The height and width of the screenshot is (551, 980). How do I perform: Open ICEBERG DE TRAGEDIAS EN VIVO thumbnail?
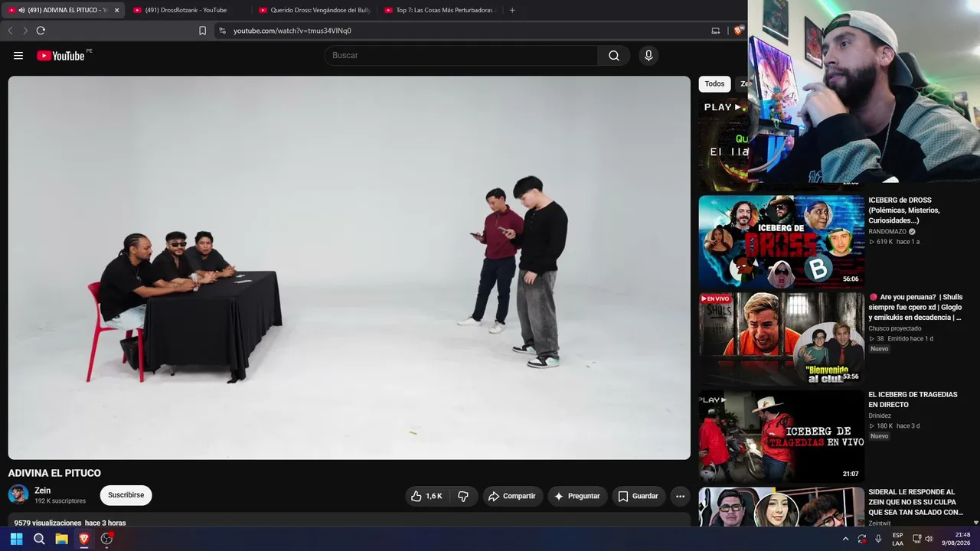point(781,436)
